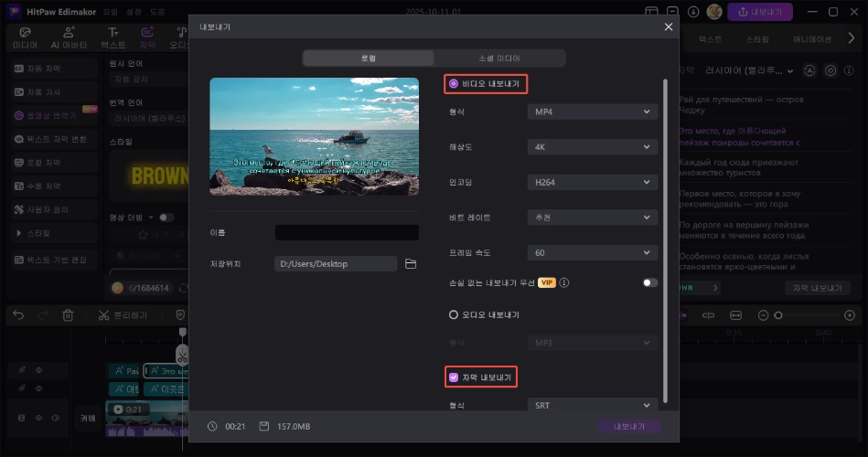The height and width of the screenshot is (457, 868).
Task: Click the zoom-out minus icon on the timeline
Action: [x=764, y=315]
